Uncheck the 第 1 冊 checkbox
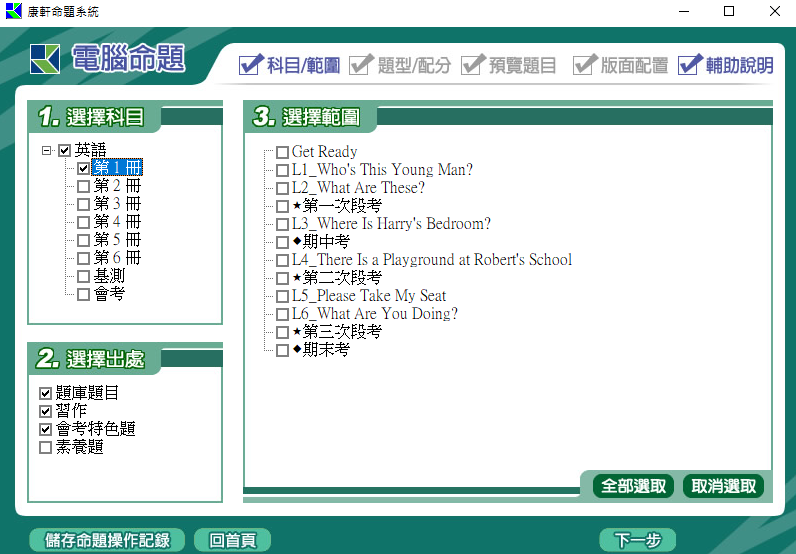The image size is (796, 554). [83, 168]
